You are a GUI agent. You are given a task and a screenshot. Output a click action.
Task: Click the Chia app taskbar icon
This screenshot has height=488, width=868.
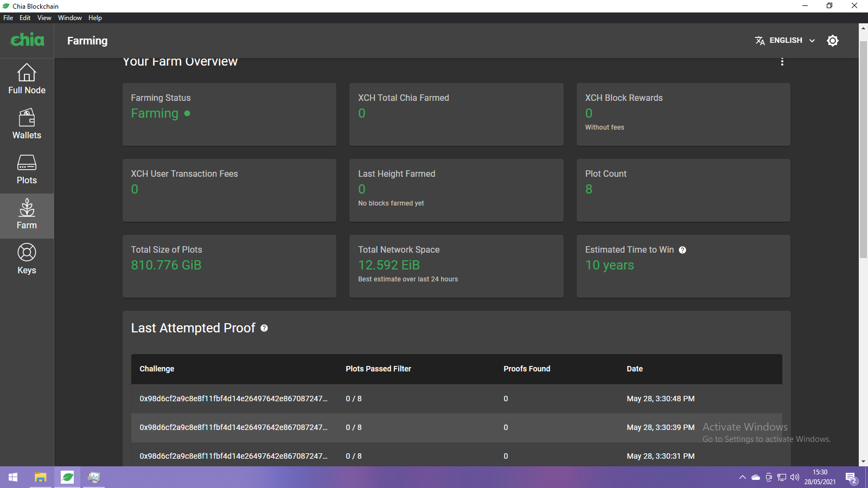[x=67, y=477]
